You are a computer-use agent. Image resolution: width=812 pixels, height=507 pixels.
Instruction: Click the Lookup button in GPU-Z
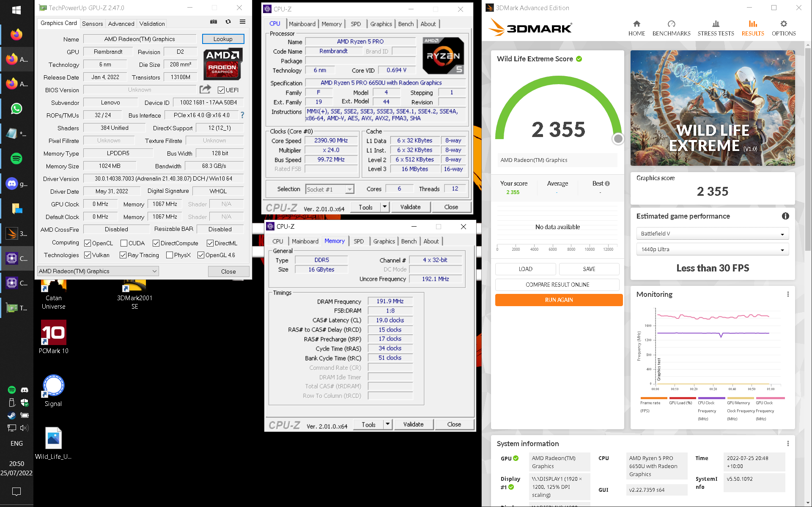223,39
